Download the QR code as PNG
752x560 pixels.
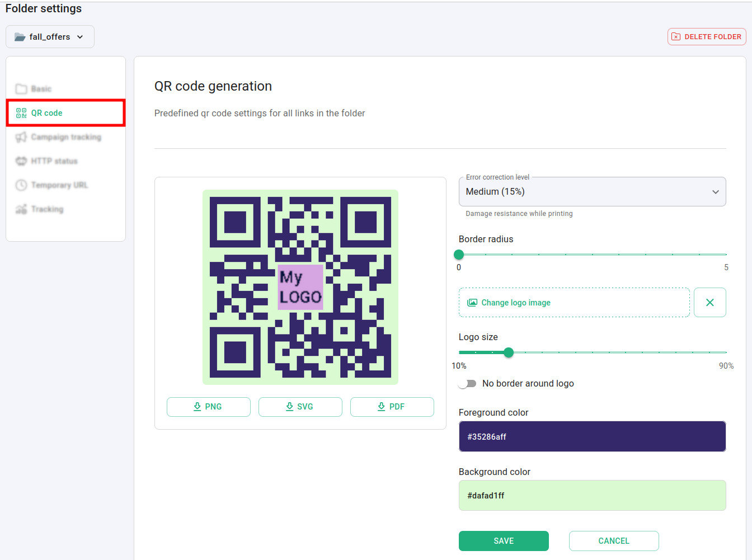coord(208,407)
